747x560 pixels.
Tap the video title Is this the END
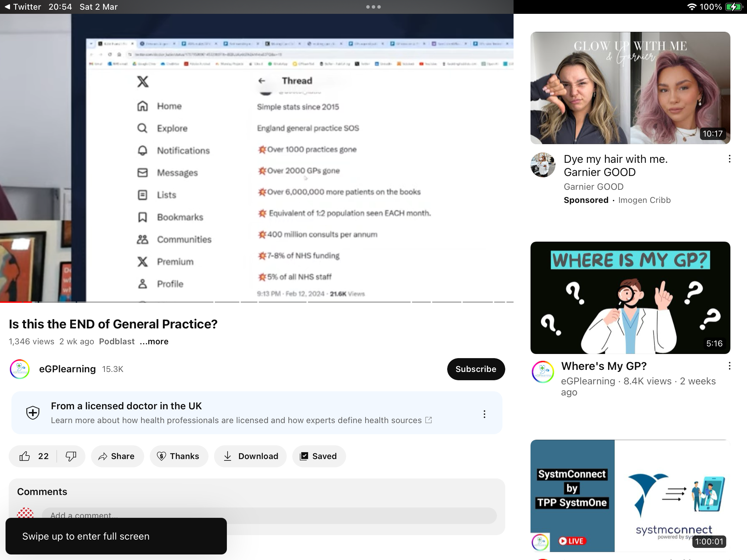click(113, 324)
